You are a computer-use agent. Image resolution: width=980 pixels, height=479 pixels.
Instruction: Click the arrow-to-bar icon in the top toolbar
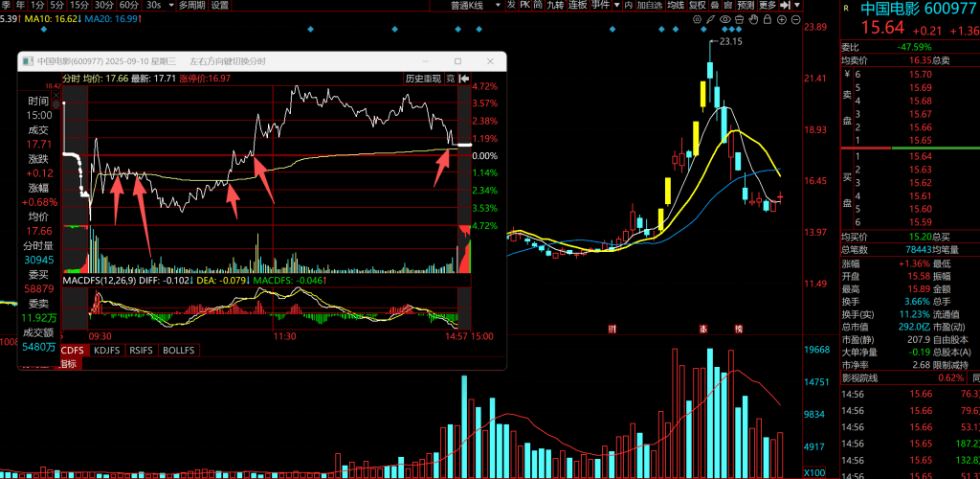(785, 5)
